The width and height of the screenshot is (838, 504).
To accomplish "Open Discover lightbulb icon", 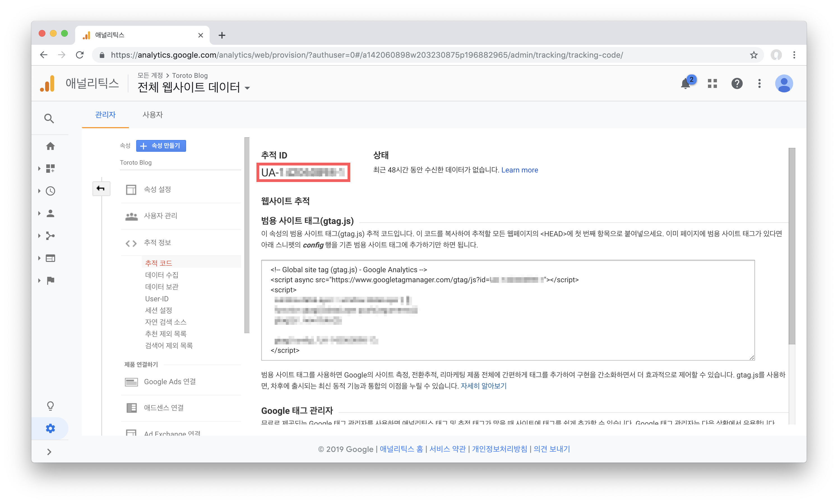I will (50, 406).
